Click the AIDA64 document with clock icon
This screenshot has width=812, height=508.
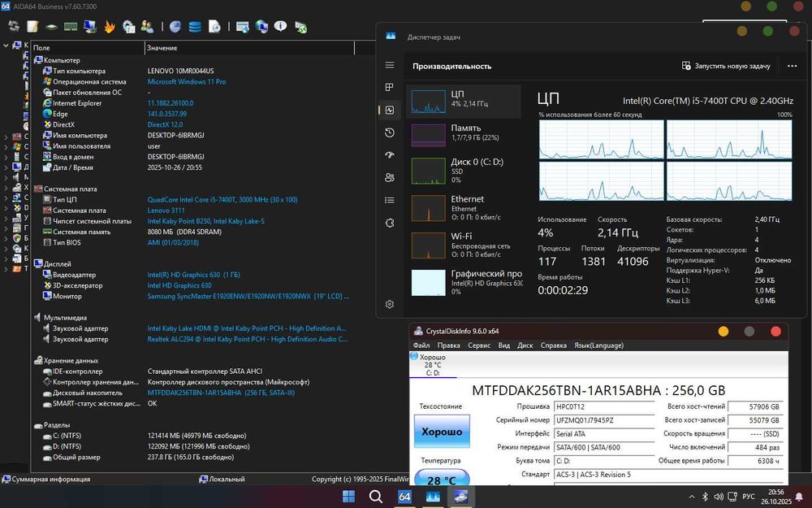tap(214, 27)
